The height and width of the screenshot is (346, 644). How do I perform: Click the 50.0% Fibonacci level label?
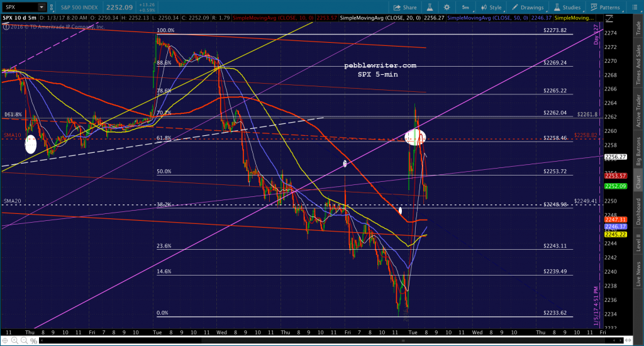pos(164,171)
